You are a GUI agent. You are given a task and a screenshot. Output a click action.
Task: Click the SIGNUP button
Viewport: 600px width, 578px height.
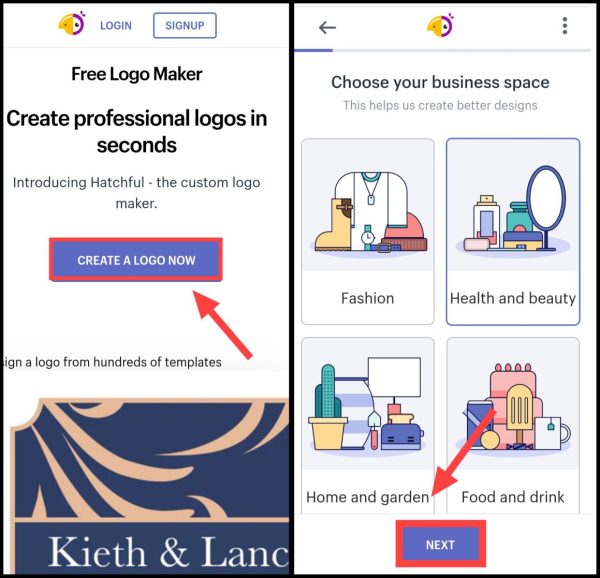(185, 25)
